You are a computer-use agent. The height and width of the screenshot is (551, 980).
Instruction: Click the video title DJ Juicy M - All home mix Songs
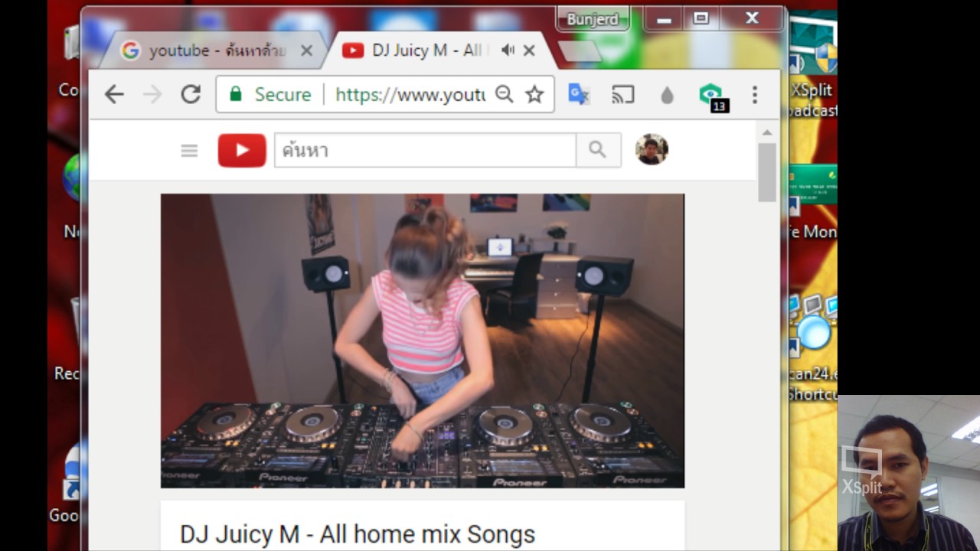pyautogui.click(x=358, y=534)
